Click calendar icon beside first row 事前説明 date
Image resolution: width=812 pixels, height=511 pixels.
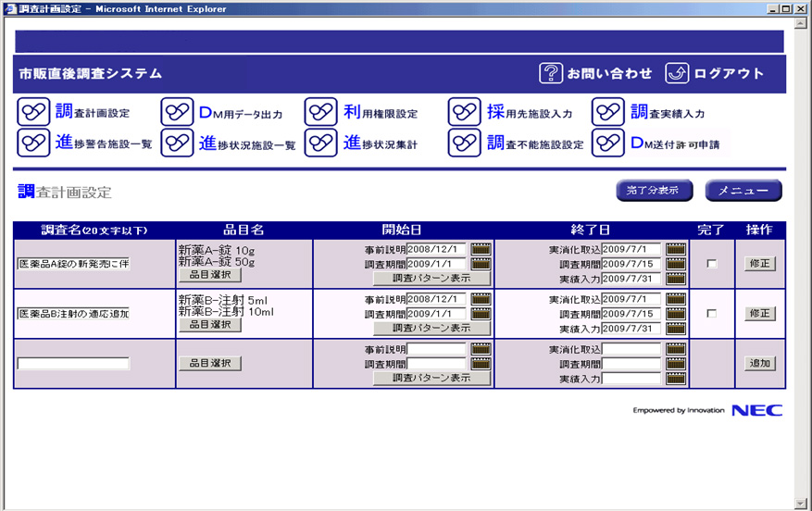tap(481, 249)
